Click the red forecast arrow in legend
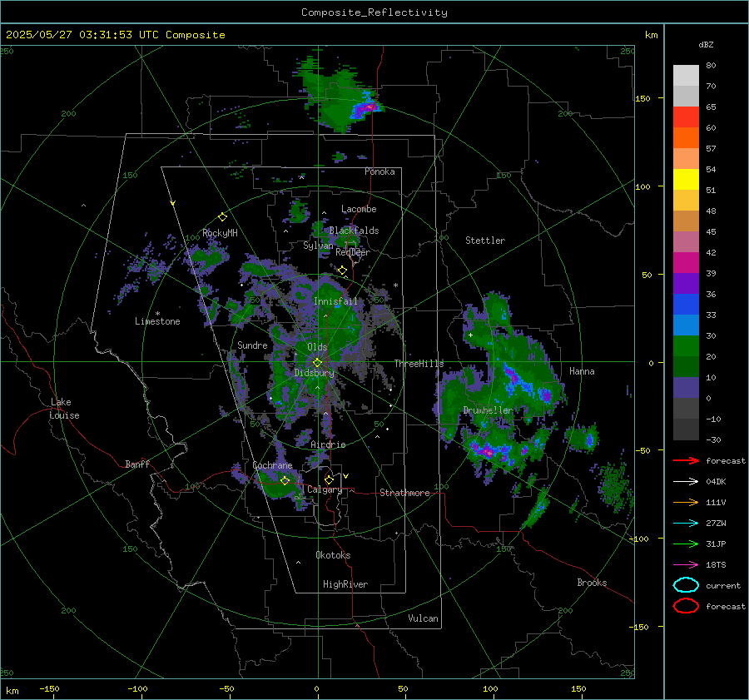 pyautogui.click(x=686, y=460)
